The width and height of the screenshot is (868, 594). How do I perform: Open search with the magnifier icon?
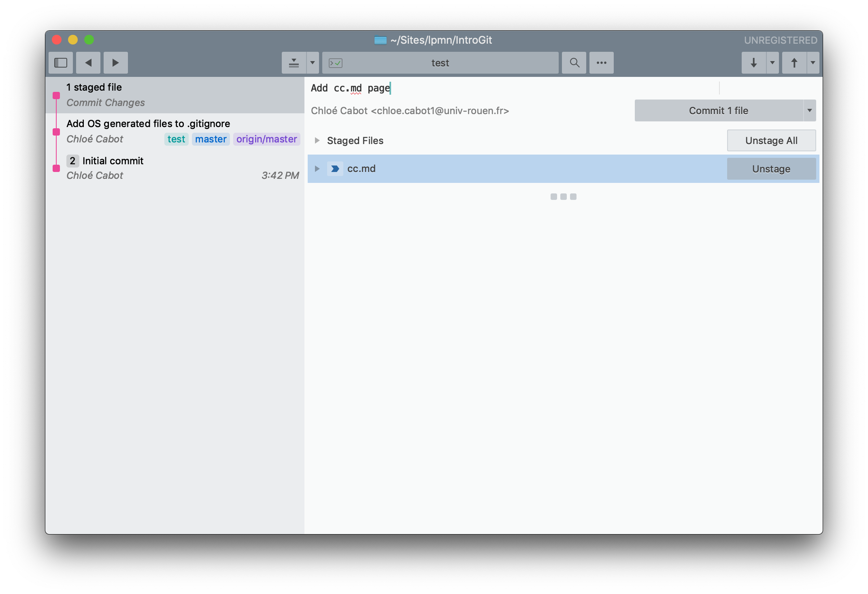(574, 63)
